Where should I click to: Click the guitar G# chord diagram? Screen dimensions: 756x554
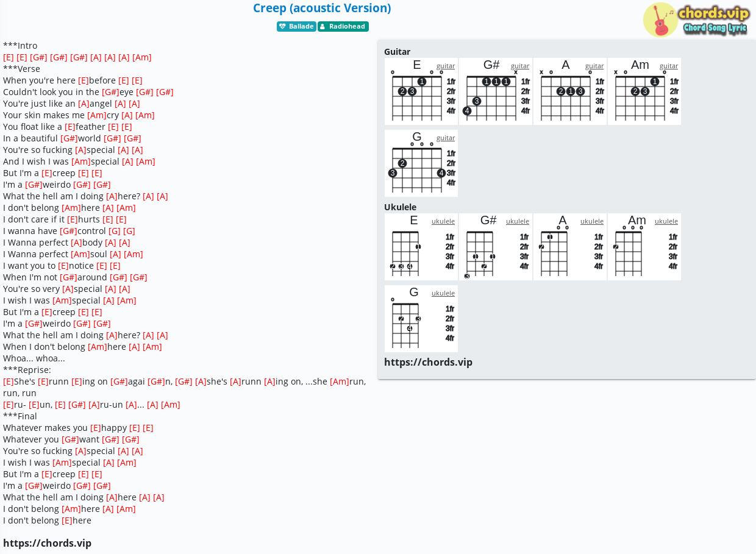pos(496,91)
